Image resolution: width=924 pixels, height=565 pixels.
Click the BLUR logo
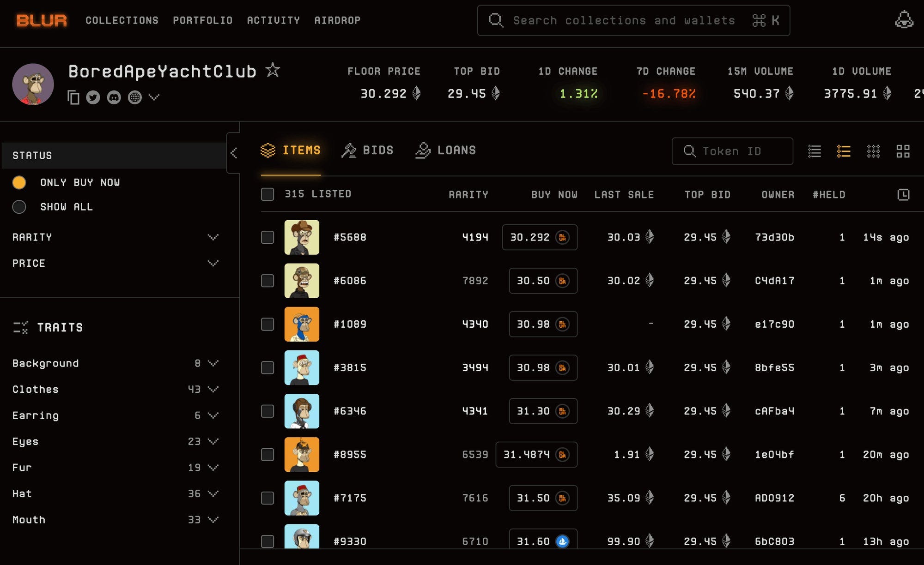[42, 20]
